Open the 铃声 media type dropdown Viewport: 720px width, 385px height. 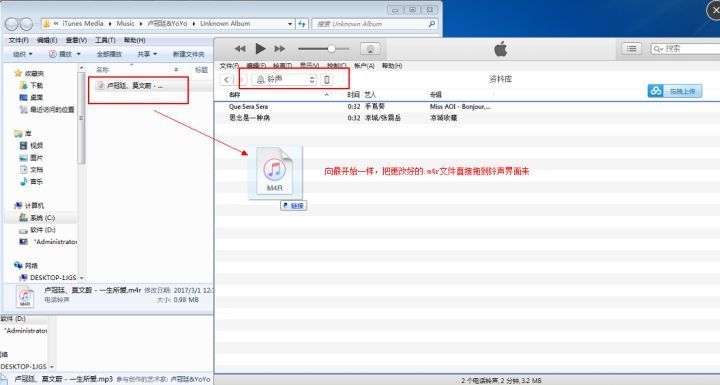click(x=284, y=79)
